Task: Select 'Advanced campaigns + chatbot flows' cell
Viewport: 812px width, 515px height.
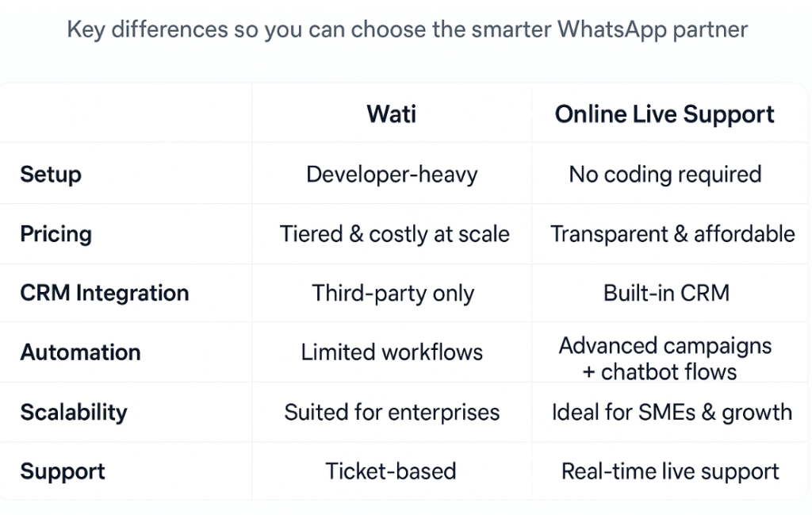Action: pos(665,359)
